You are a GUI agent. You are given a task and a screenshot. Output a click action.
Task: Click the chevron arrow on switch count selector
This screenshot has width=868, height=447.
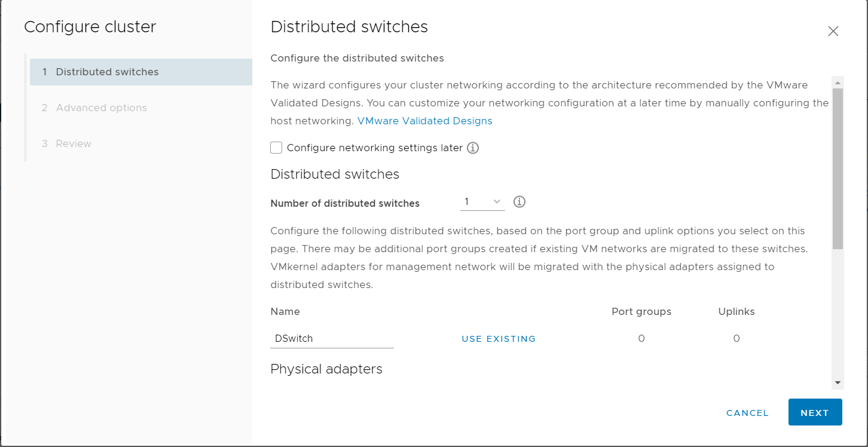coord(497,202)
